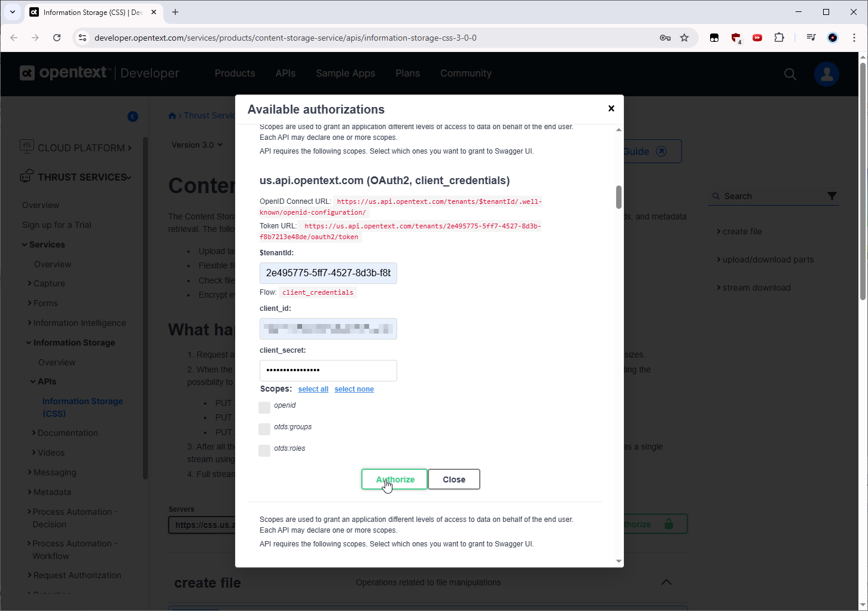The width and height of the screenshot is (868, 611).
Task: Click the dialog scrollbar up arrow
Action: [x=619, y=130]
